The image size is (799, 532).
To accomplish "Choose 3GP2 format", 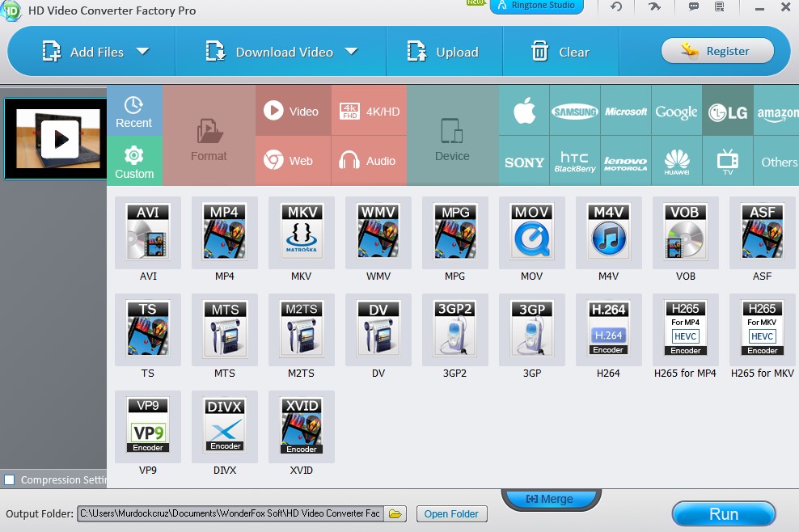I will click(x=455, y=330).
